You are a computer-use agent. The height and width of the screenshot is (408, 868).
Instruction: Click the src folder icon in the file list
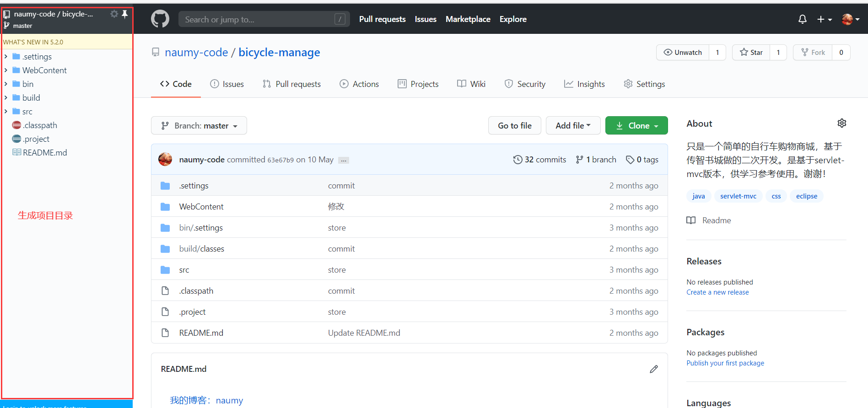pyautogui.click(x=165, y=270)
